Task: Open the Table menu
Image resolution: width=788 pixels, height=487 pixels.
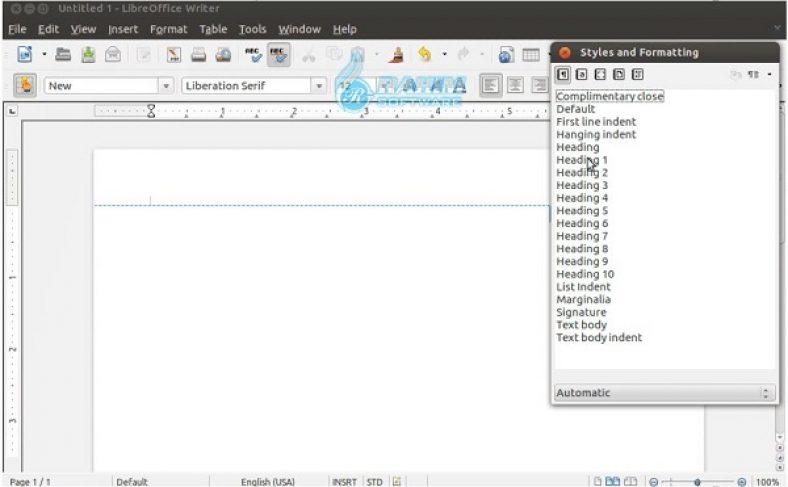Action: click(213, 29)
